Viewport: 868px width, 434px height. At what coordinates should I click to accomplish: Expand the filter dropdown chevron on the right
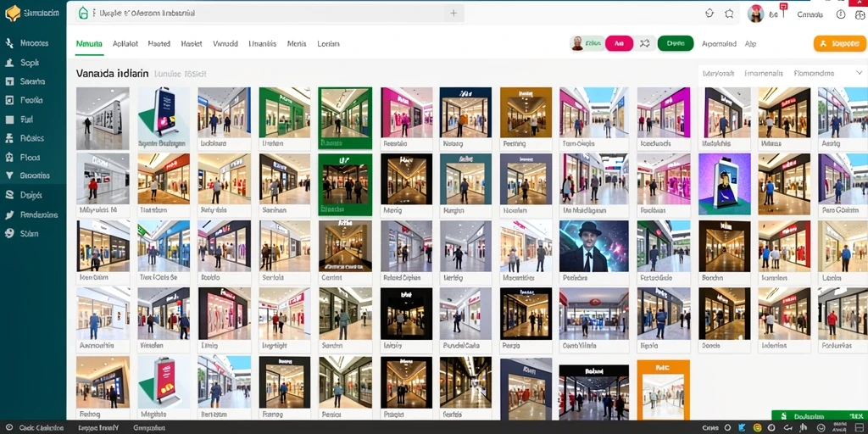pyautogui.click(x=860, y=73)
